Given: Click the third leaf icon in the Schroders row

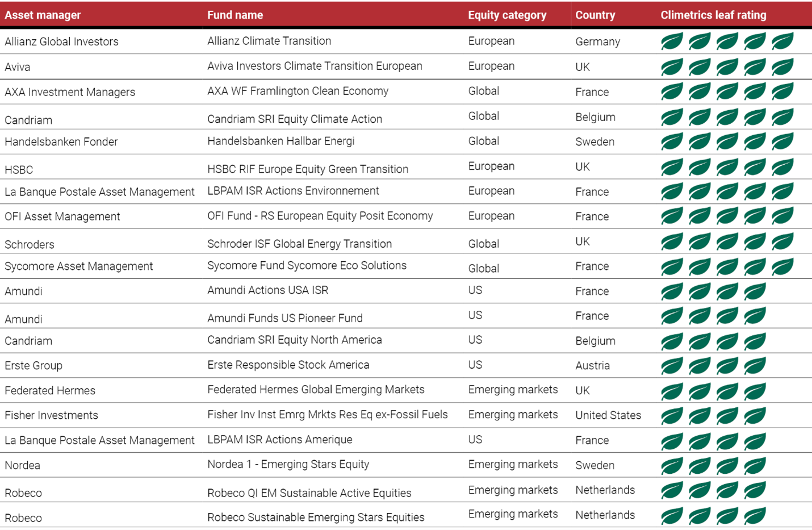Looking at the screenshot, I should 727,242.
